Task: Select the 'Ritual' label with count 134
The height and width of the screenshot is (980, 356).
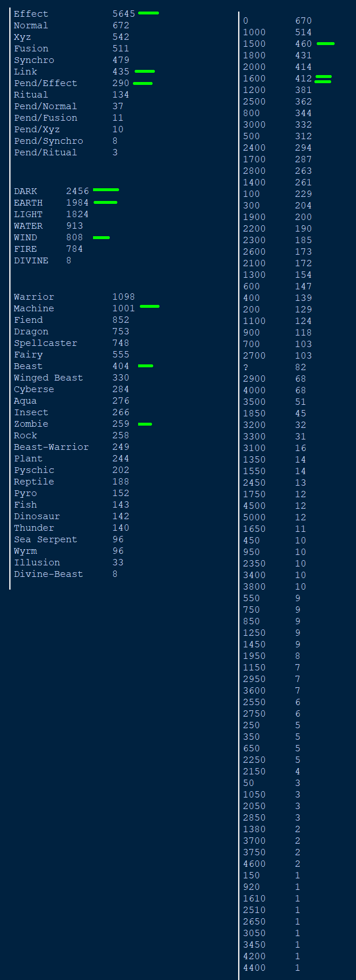Action: [31, 95]
